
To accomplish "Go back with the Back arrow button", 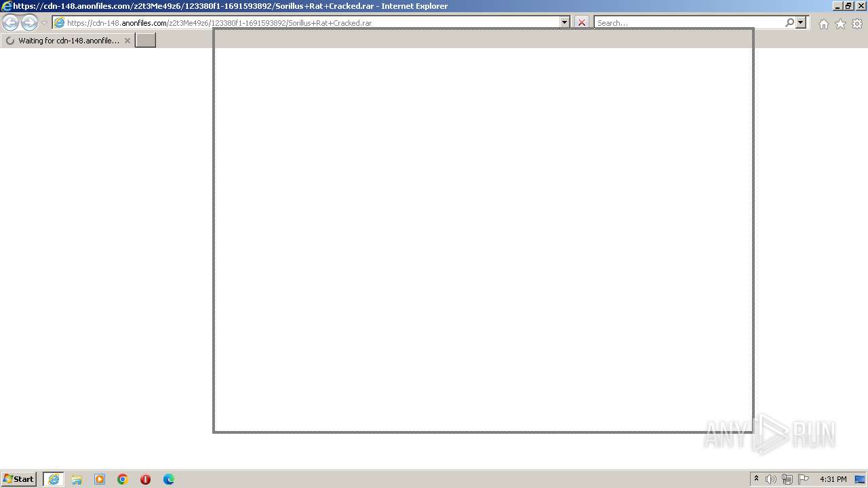I will pos(10,22).
